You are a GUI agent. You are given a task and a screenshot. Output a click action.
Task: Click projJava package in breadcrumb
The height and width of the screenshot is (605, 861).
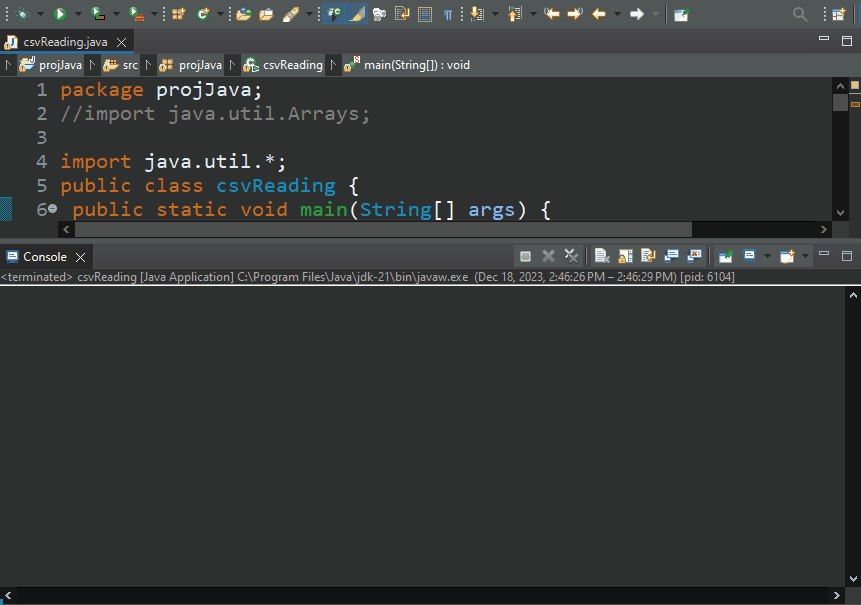click(190, 65)
